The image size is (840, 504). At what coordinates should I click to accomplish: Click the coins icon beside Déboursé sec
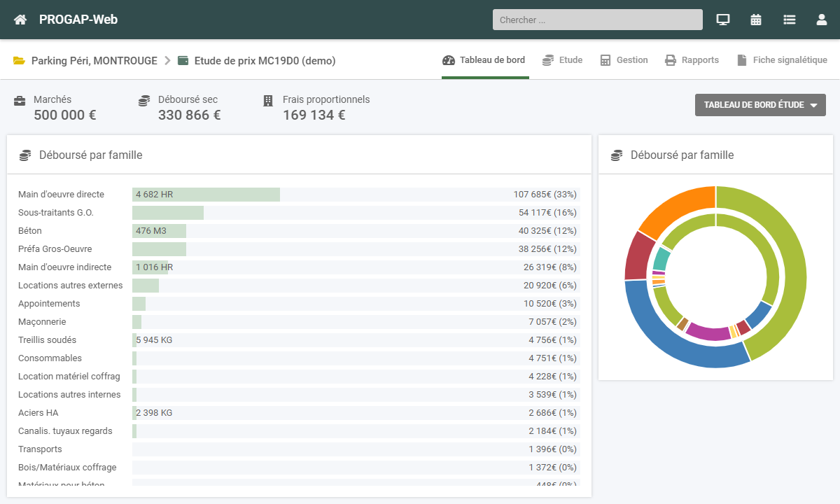[144, 101]
